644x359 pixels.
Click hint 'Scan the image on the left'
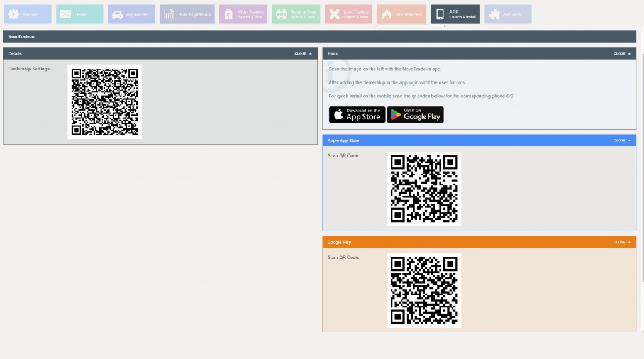(x=385, y=69)
